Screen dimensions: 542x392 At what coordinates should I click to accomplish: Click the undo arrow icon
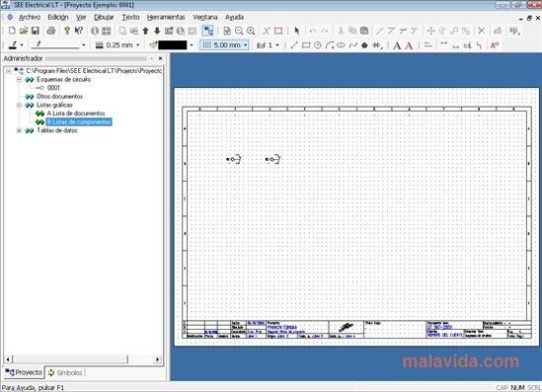click(x=313, y=31)
